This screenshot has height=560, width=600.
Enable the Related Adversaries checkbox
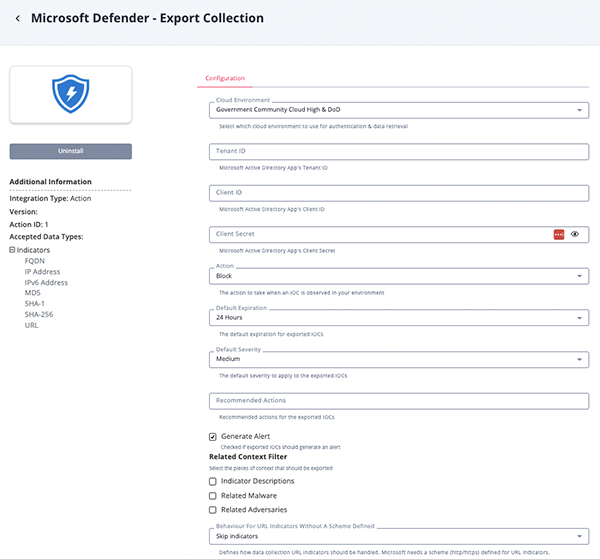click(x=213, y=510)
